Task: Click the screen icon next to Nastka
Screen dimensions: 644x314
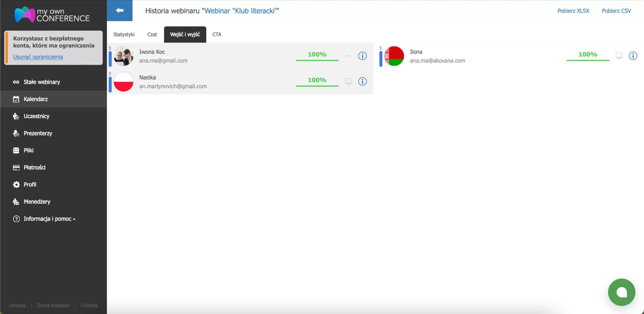Action: click(x=348, y=81)
